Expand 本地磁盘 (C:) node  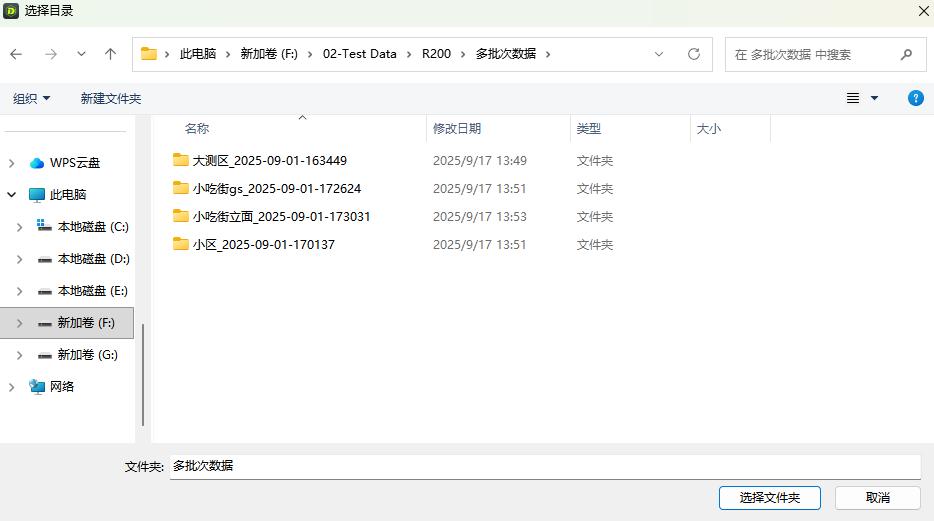[x=20, y=227]
